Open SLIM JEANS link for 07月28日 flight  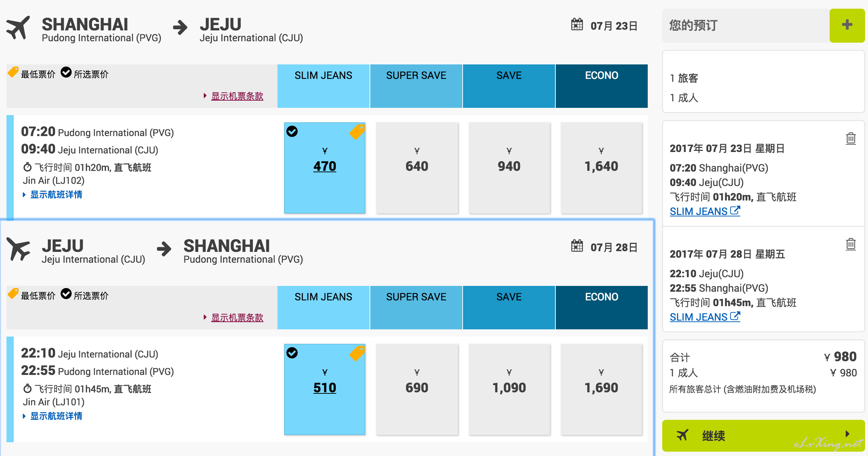(x=699, y=317)
